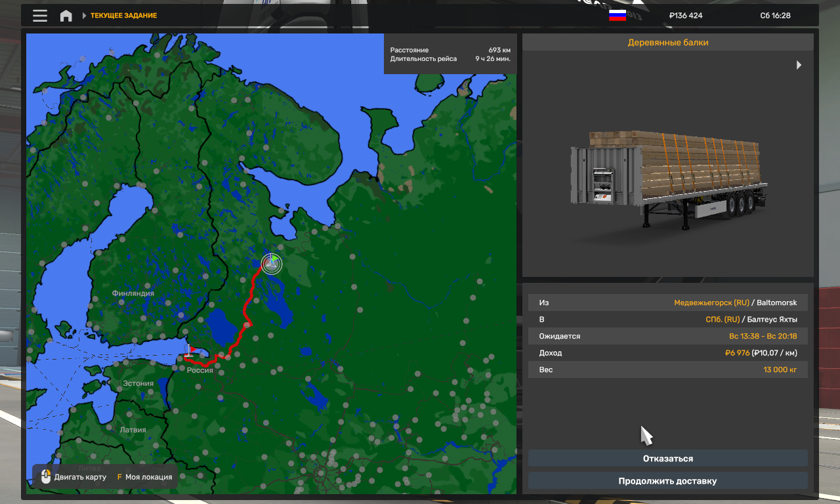
Task: Click the mouse icon beside Двигать карту
Action: (x=46, y=477)
